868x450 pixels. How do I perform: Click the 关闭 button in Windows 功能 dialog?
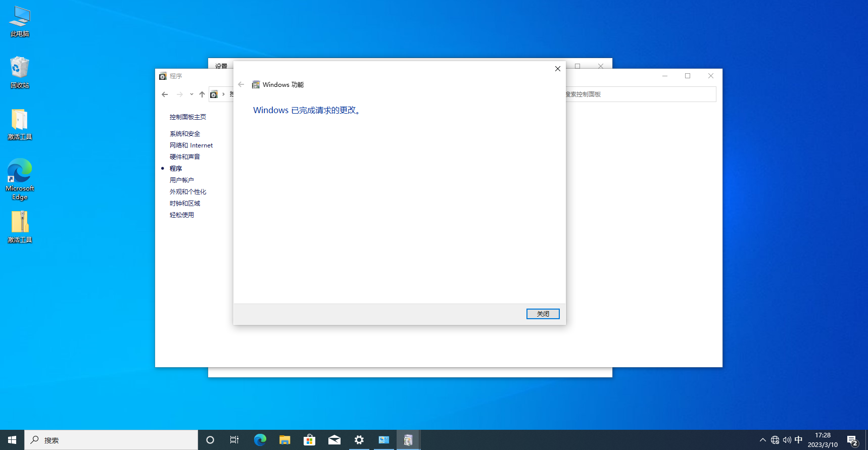coord(543,314)
